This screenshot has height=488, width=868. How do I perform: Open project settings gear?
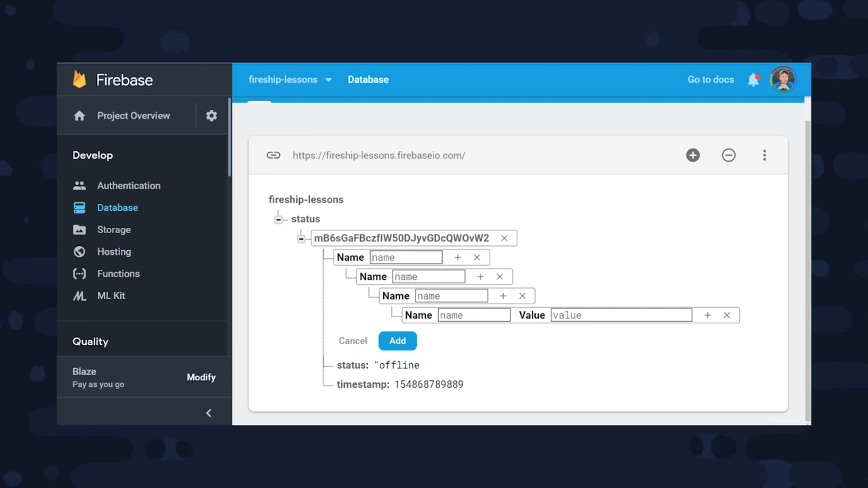[212, 116]
